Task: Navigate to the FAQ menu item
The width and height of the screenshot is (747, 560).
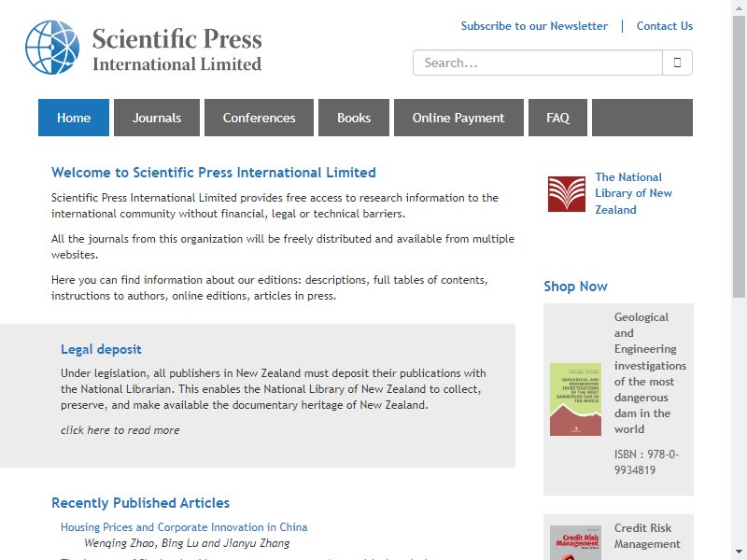Action: [x=557, y=118]
